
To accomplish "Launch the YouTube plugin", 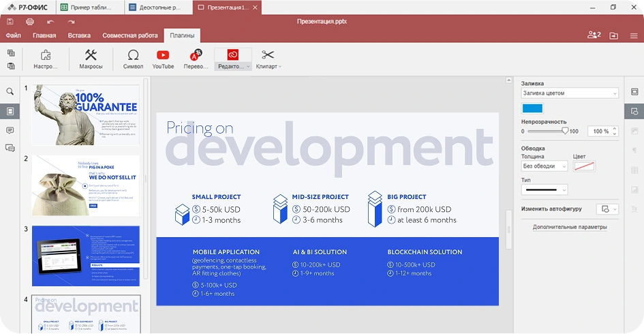I will (x=163, y=59).
